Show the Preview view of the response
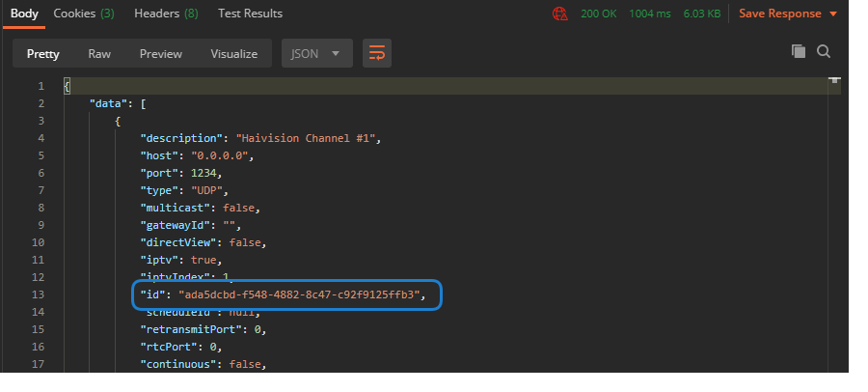Viewport: 868px width, 392px height. pyautogui.click(x=160, y=53)
